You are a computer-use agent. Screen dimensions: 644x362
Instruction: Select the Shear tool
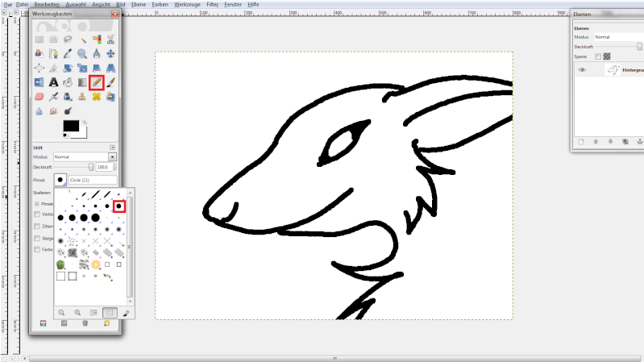click(97, 69)
